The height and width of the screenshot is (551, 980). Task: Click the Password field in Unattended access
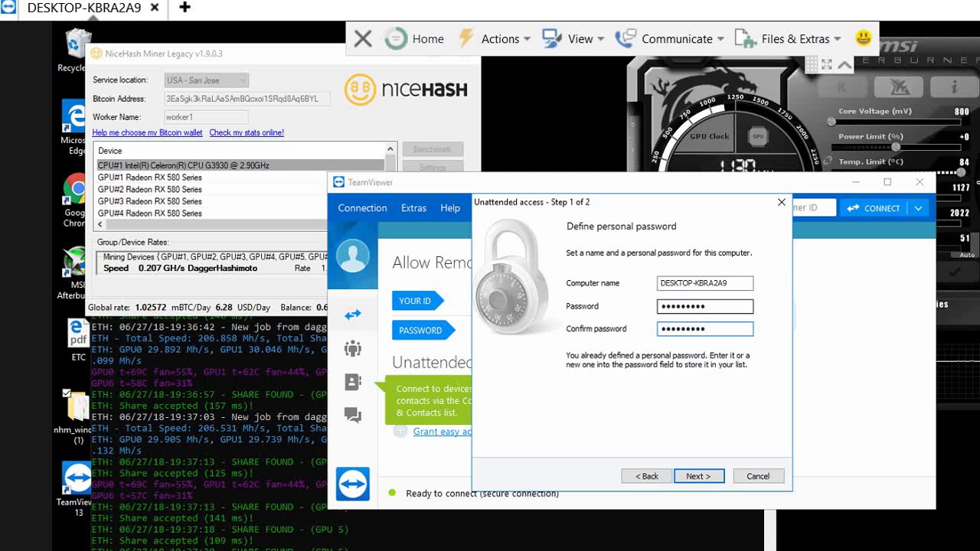(x=705, y=306)
